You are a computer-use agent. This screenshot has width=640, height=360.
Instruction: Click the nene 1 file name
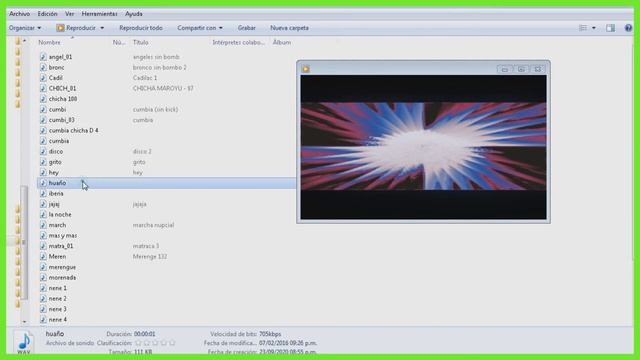click(58, 288)
